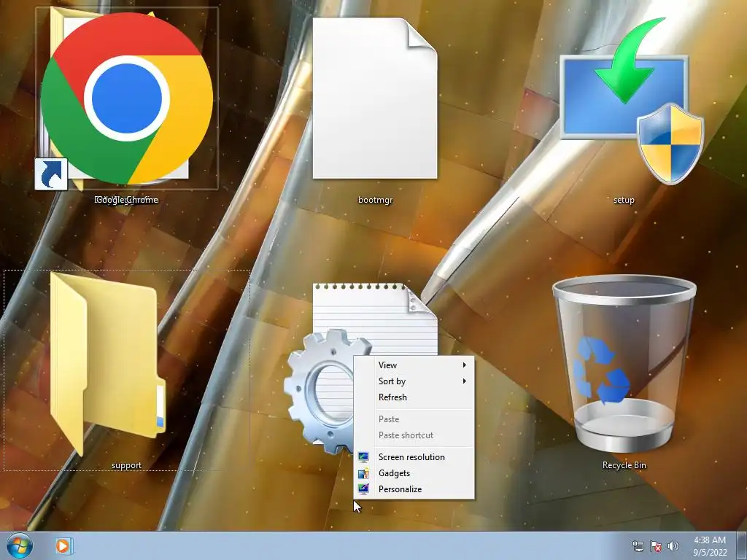Select the setup installer icon

(632, 101)
